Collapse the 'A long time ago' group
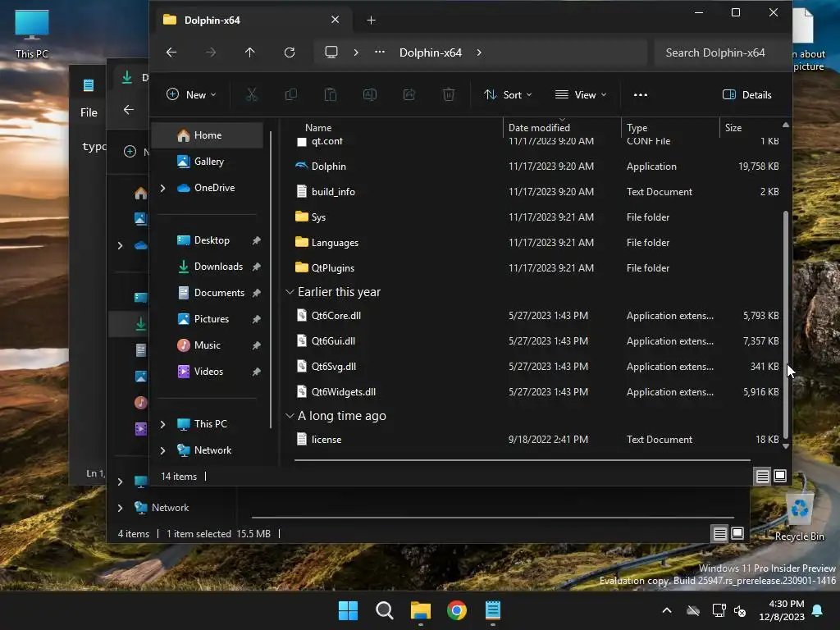This screenshot has height=630, width=840. 290,416
